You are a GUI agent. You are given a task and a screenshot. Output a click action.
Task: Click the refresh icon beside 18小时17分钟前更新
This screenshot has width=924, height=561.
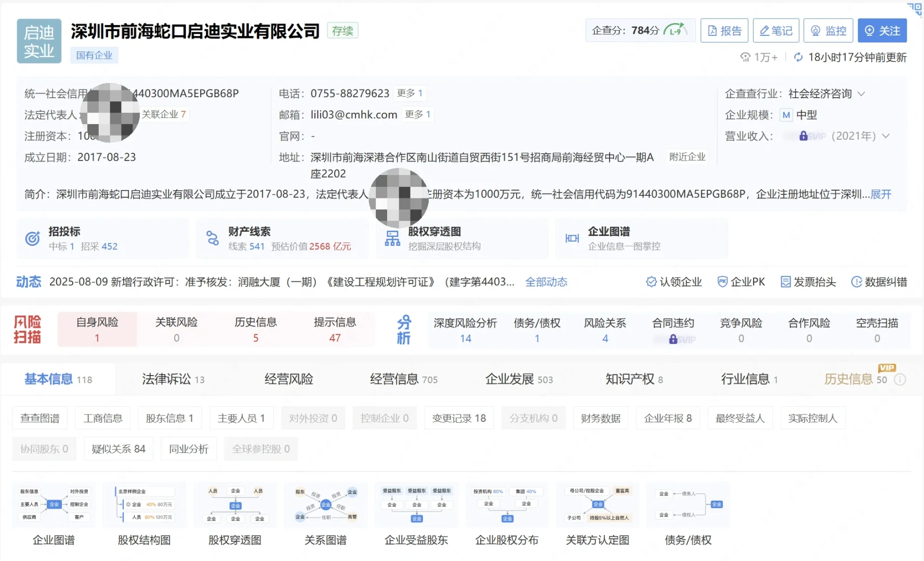pyautogui.click(x=798, y=57)
